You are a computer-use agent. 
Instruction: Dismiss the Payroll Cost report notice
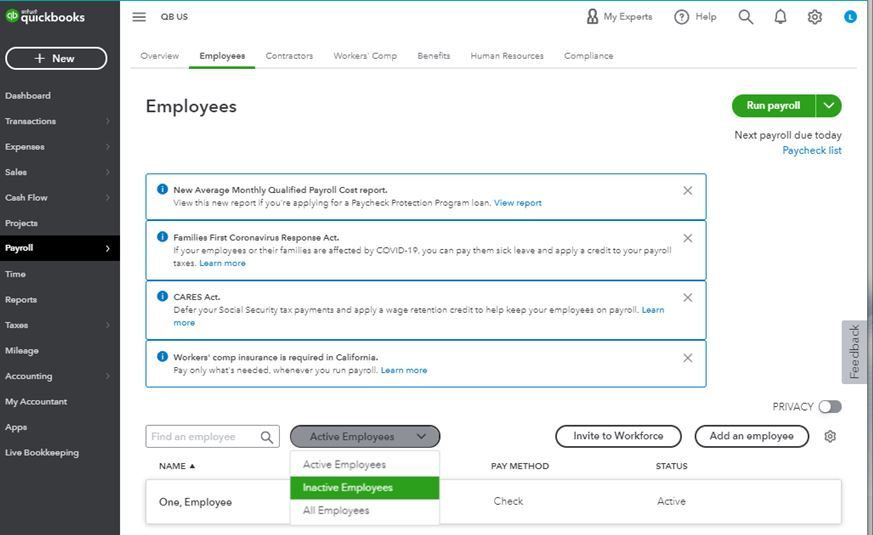688,190
